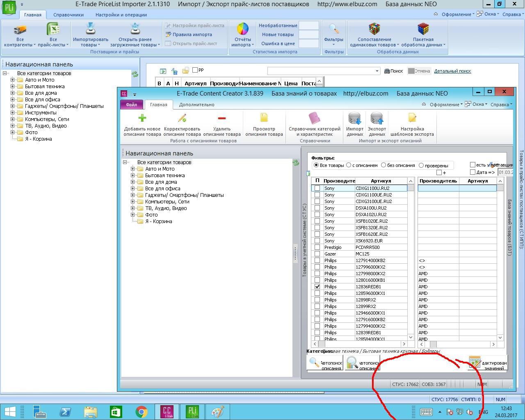525x420 pixels.
Task: Refresh PriceList Importer navigation panel tree
Action: [x=135, y=74]
